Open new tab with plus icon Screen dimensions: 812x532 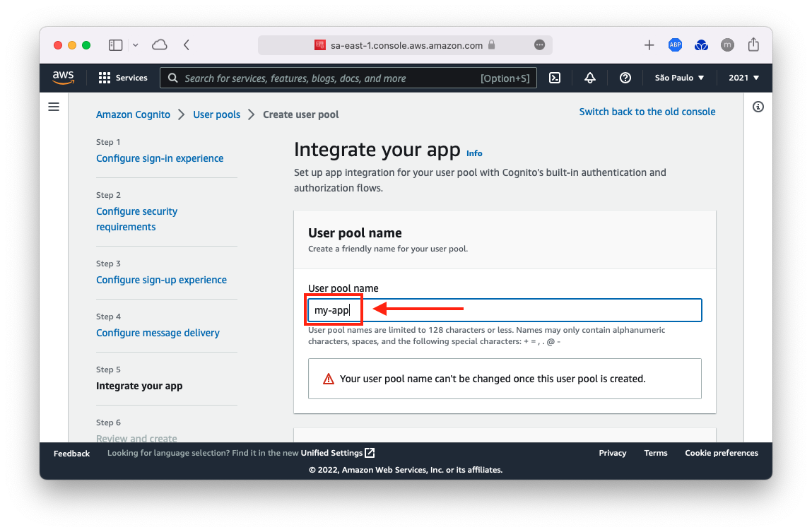pos(649,45)
